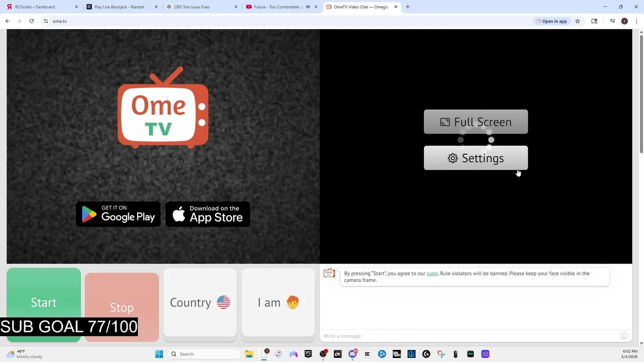Open CapCut from the taskbar
Image resolution: width=644 pixels, height=362 pixels.
(367, 354)
